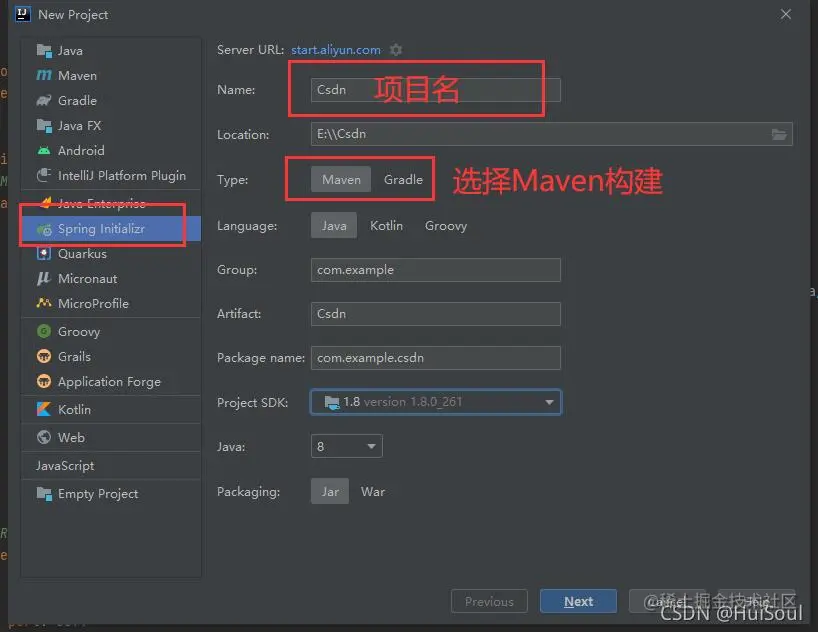Select IntelliJ Platform Plugin label
This screenshot has width=818, height=632.
point(122,175)
